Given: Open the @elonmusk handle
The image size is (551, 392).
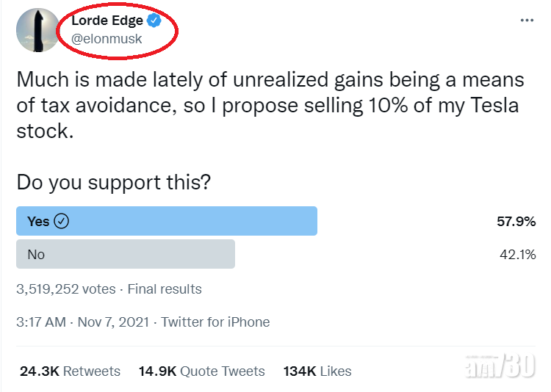Looking at the screenshot, I should (107, 39).
